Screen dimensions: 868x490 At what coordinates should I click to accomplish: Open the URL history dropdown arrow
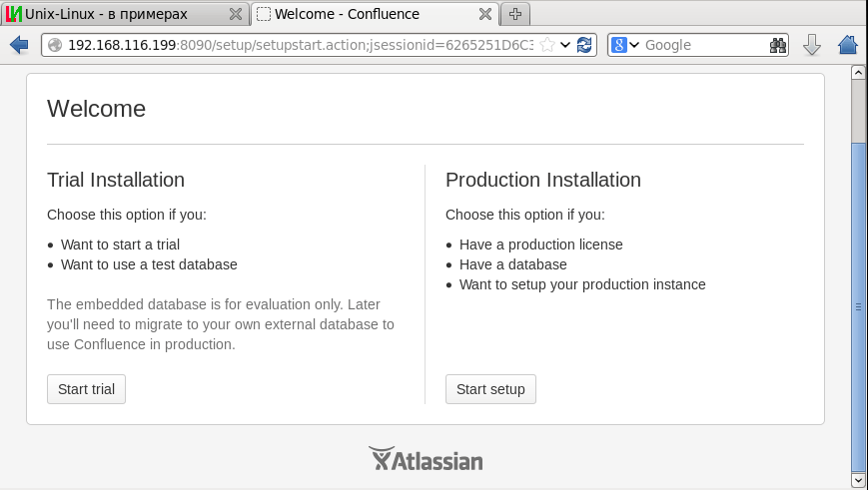point(566,45)
